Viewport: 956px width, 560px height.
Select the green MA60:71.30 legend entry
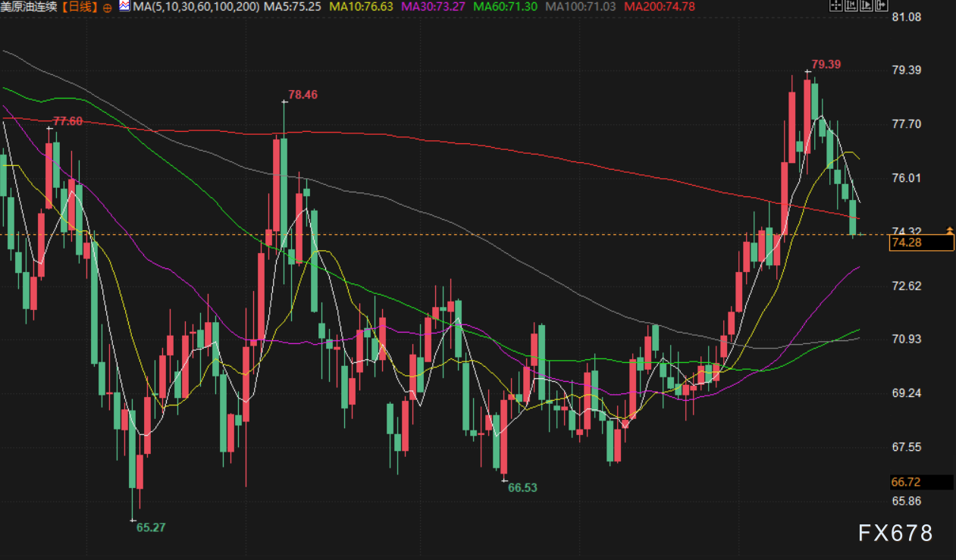506,7
